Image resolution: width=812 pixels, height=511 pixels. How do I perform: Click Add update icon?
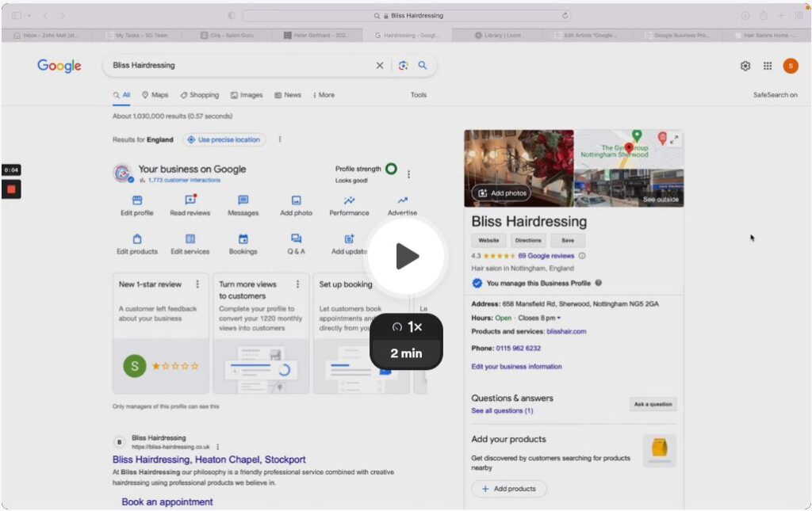point(349,239)
